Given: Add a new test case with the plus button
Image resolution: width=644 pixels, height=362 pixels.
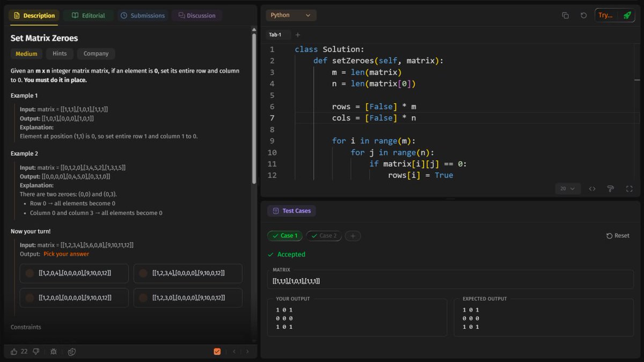Looking at the screenshot, I should (353, 236).
